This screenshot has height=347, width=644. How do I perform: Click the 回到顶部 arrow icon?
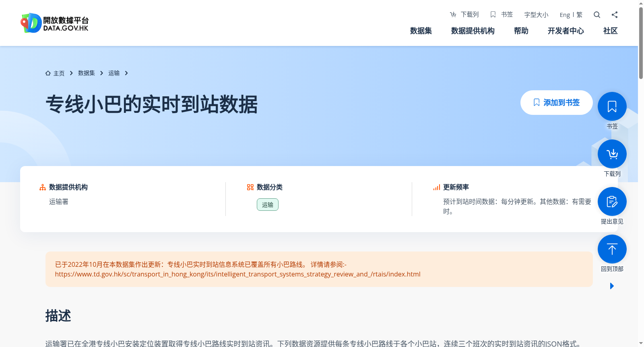[612, 249]
